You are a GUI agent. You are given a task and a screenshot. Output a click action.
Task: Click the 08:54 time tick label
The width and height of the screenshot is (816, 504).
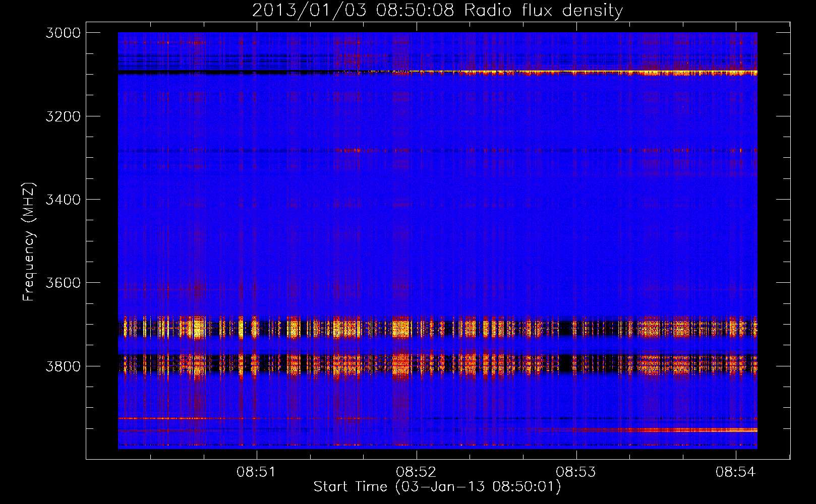(x=736, y=472)
